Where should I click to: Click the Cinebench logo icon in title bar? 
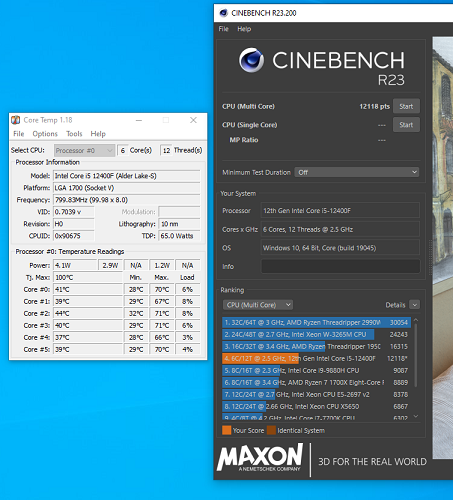click(x=223, y=13)
